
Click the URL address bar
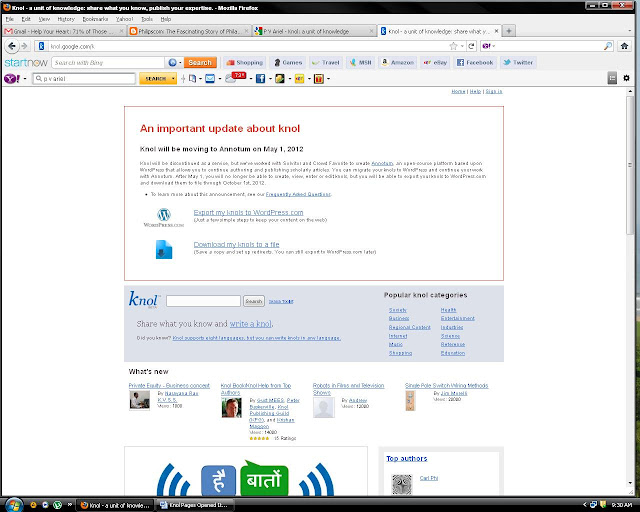coord(247,46)
